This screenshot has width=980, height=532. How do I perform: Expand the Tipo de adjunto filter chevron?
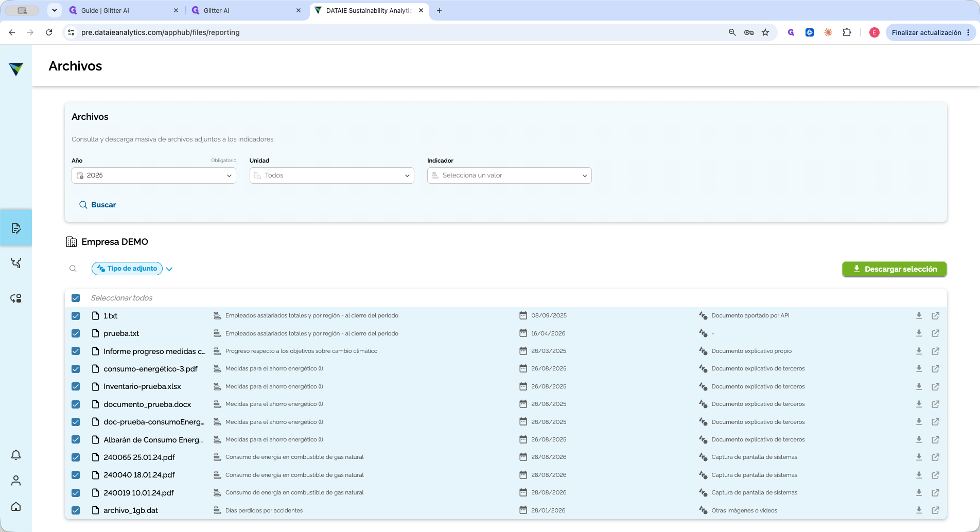click(x=169, y=269)
